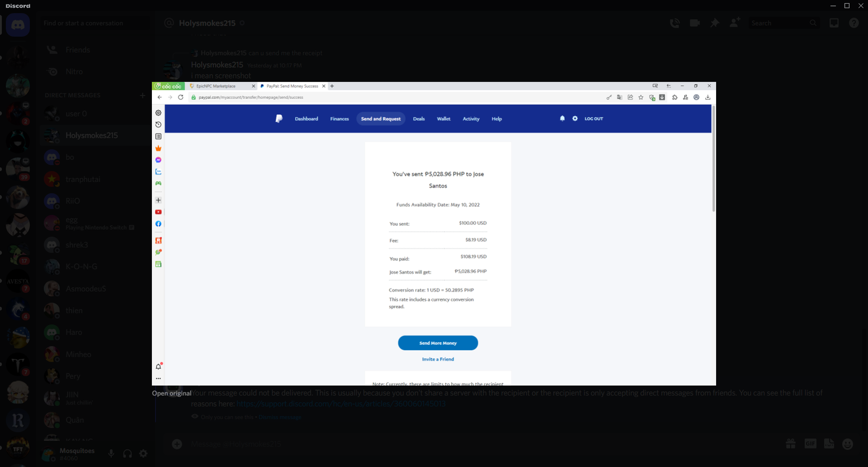Click PayPal Send and Request tab
868x467 pixels.
coord(381,119)
